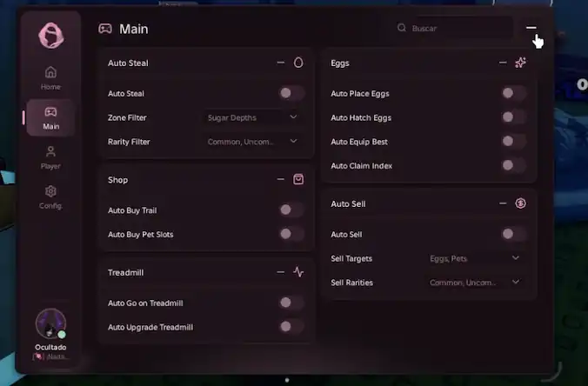Click the Treadmill section title
The width and height of the screenshot is (588, 386).
(125, 272)
